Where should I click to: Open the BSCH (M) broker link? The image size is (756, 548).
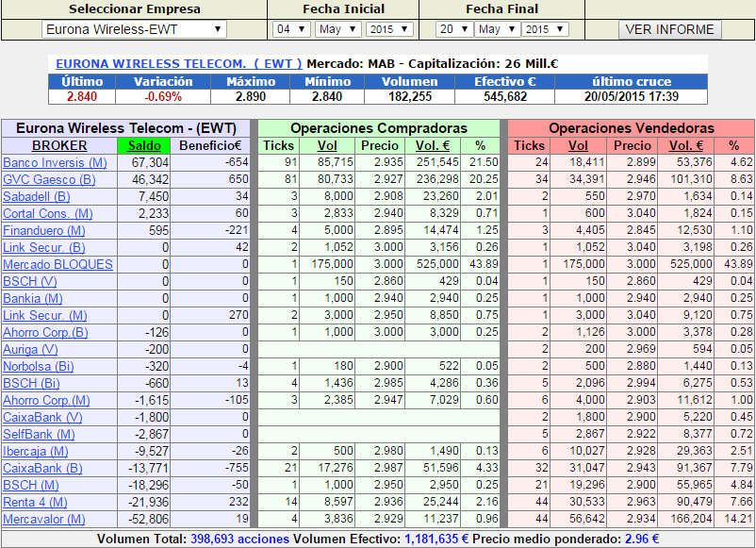coord(31,485)
